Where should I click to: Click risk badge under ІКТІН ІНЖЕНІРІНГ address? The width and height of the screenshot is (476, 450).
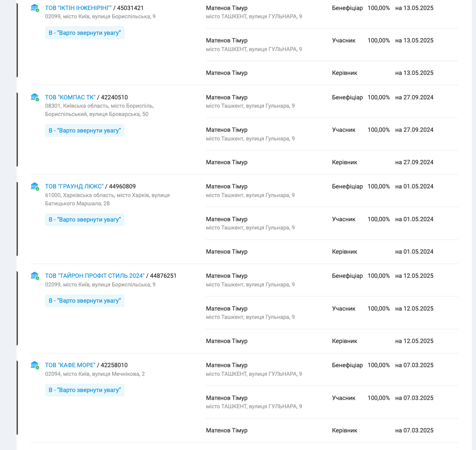click(85, 33)
